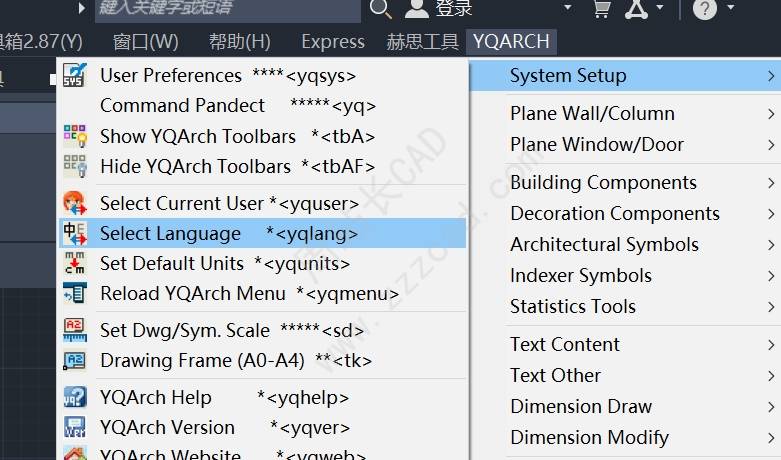Image resolution: width=781 pixels, height=460 pixels.
Task: Expand the Text Content submenu
Action: [625, 345]
